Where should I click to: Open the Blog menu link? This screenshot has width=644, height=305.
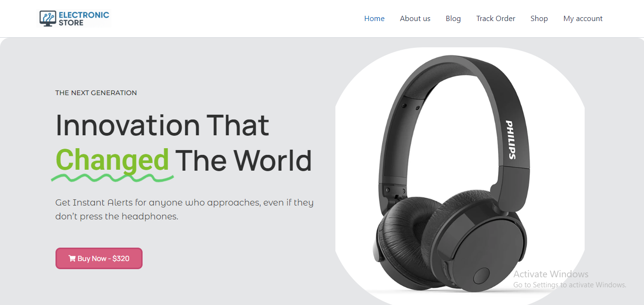tap(453, 19)
